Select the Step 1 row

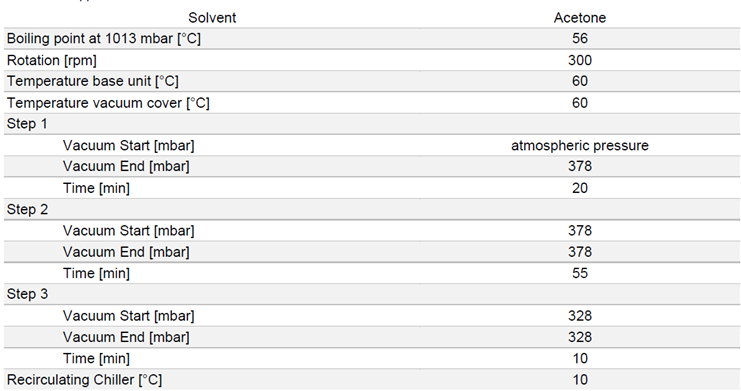pyautogui.click(x=372, y=124)
